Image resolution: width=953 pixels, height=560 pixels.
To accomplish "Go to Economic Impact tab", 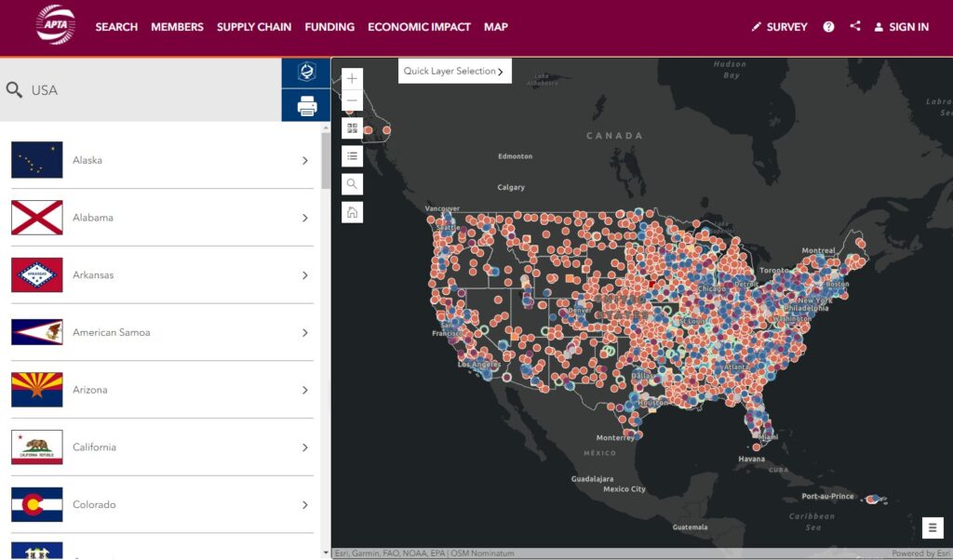I will coord(419,27).
